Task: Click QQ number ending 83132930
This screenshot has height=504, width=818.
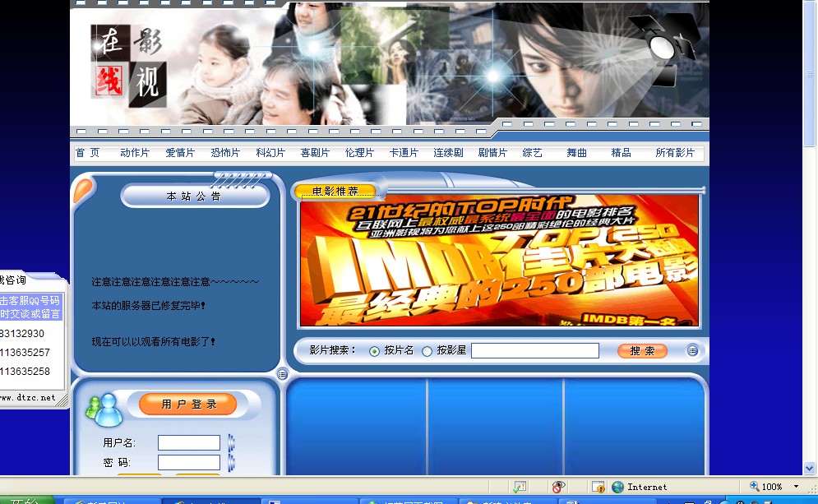Action: [22, 333]
